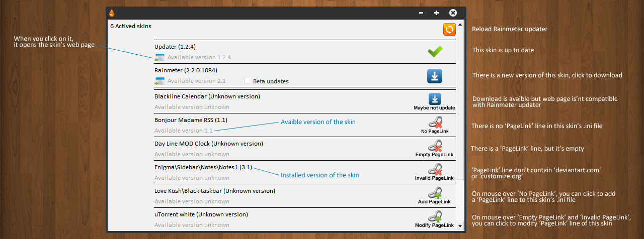The height and width of the screenshot is (239, 644).
Task: Click '6 Actived skins' header text
Action: (x=131, y=26)
